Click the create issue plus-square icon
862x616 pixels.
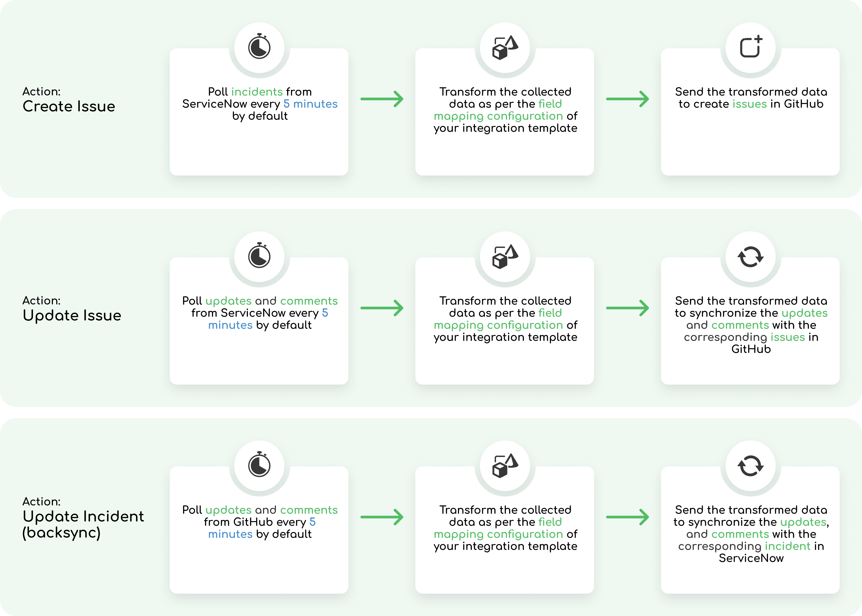pyautogui.click(x=751, y=47)
